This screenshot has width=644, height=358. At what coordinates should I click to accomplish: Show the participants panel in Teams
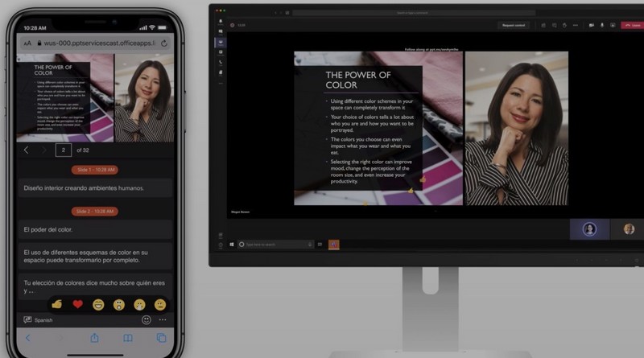[x=543, y=25]
